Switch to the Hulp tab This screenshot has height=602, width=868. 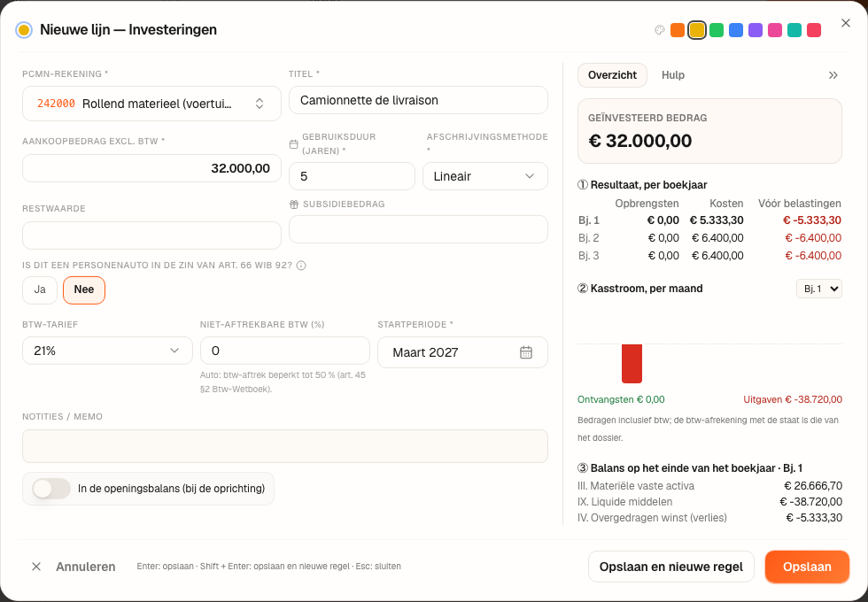(x=673, y=75)
